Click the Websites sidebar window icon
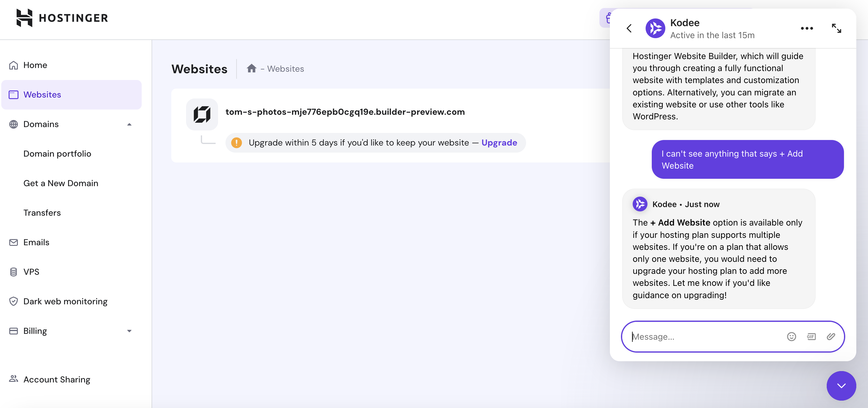 (x=14, y=94)
